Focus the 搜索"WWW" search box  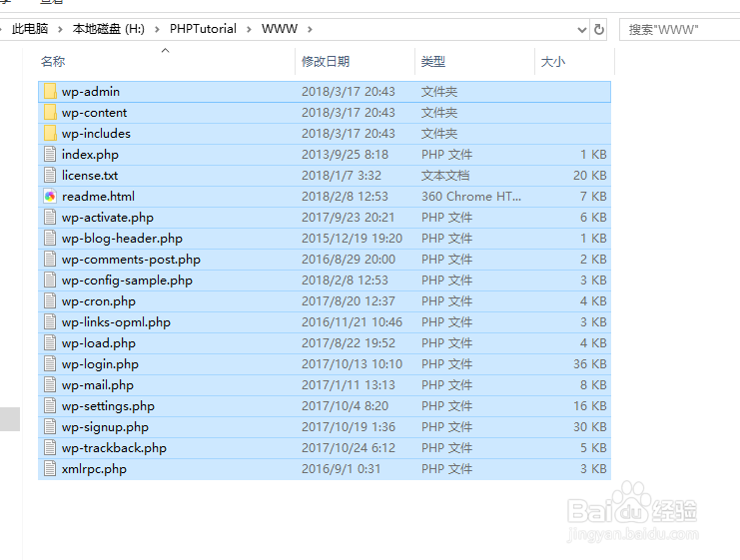point(680,30)
